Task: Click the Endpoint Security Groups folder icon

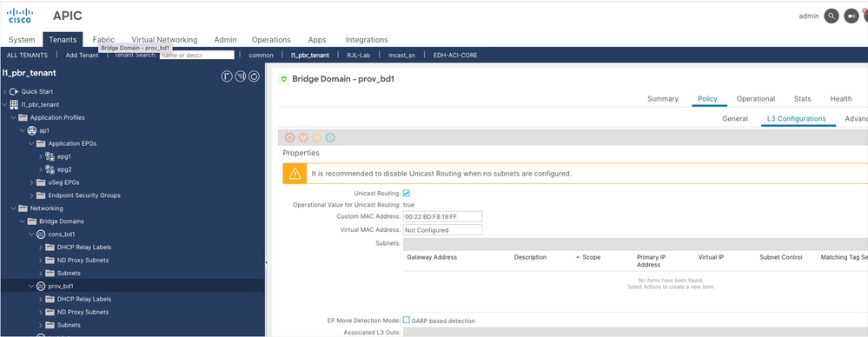Action: click(x=41, y=195)
